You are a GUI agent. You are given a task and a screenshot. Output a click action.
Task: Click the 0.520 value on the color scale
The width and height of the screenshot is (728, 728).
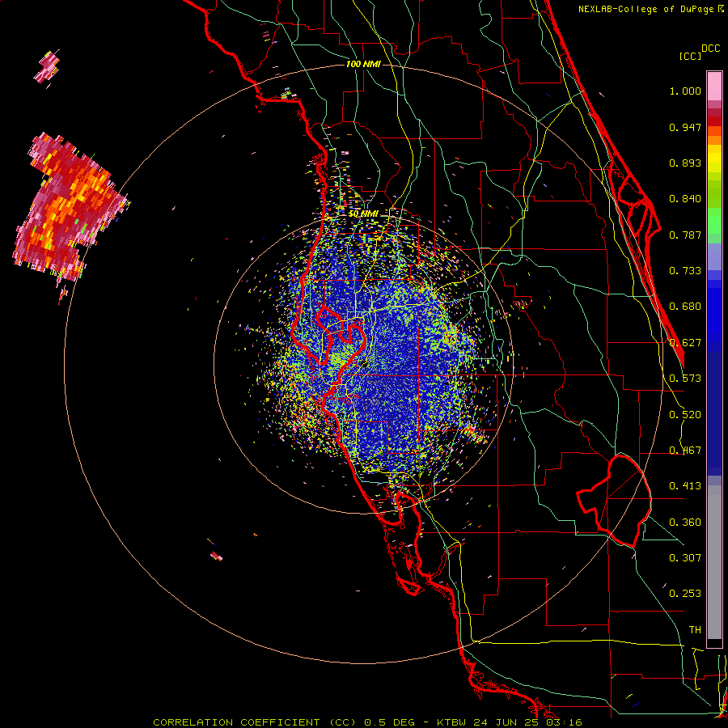click(x=685, y=415)
